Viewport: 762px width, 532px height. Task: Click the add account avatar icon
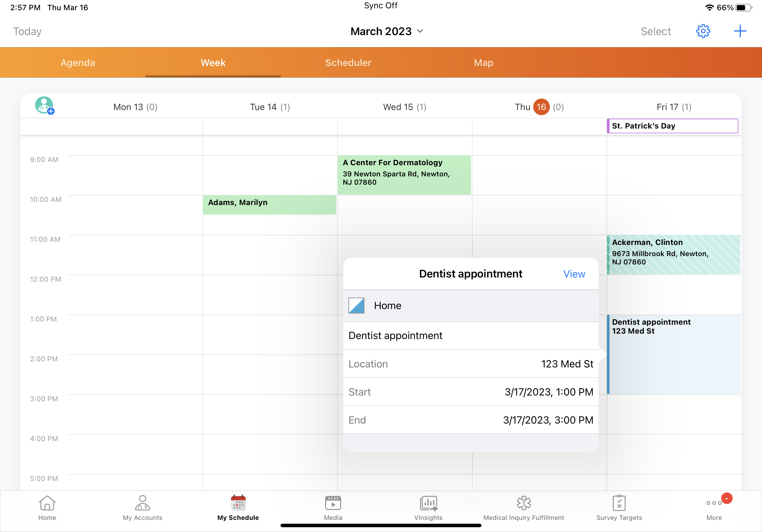pyautogui.click(x=44, y=106)
